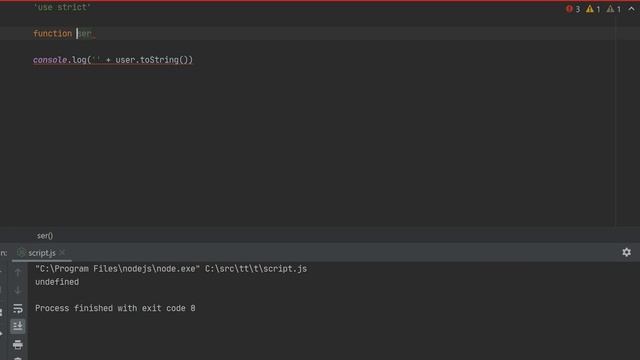The height and width of the screenshot is (360, 640).
Task: Click user.toString() in the code
Action: (x=151, y=60)
